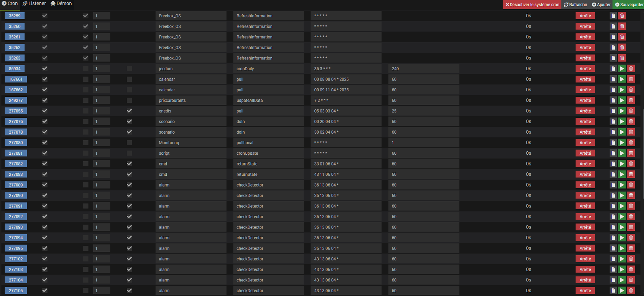Start alarm cron 277092 with play icon
This screenshot has height=296, width=644.
[622, 217]
